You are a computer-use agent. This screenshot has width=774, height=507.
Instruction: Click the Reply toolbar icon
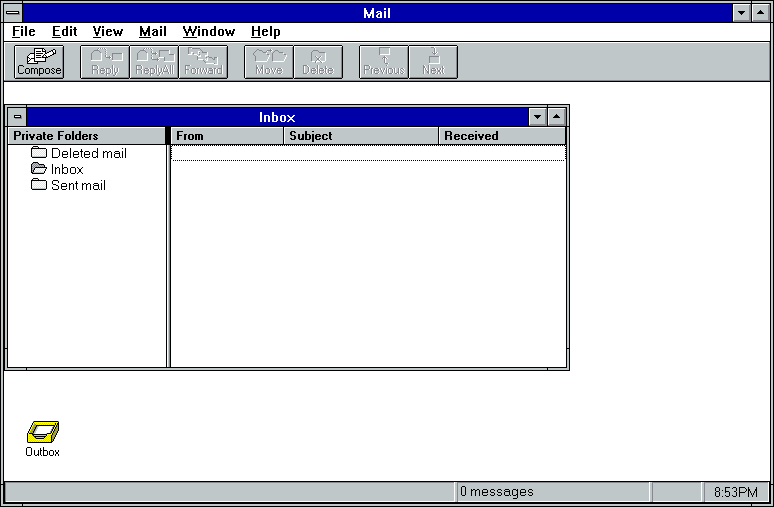(105, 62)
